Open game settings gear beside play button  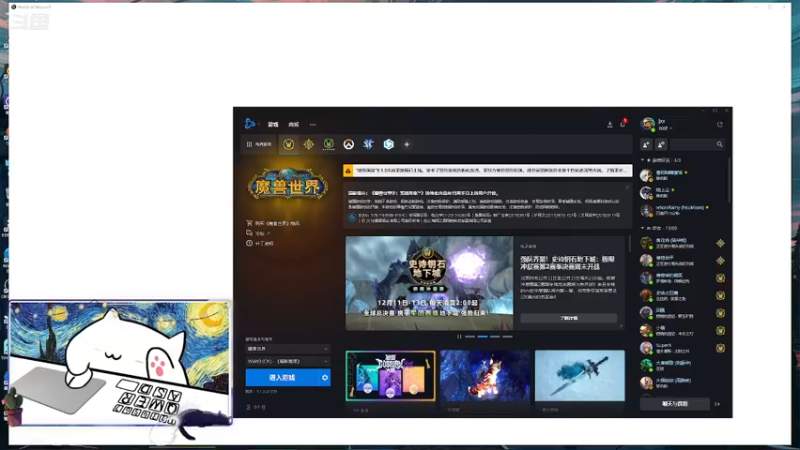325,378
